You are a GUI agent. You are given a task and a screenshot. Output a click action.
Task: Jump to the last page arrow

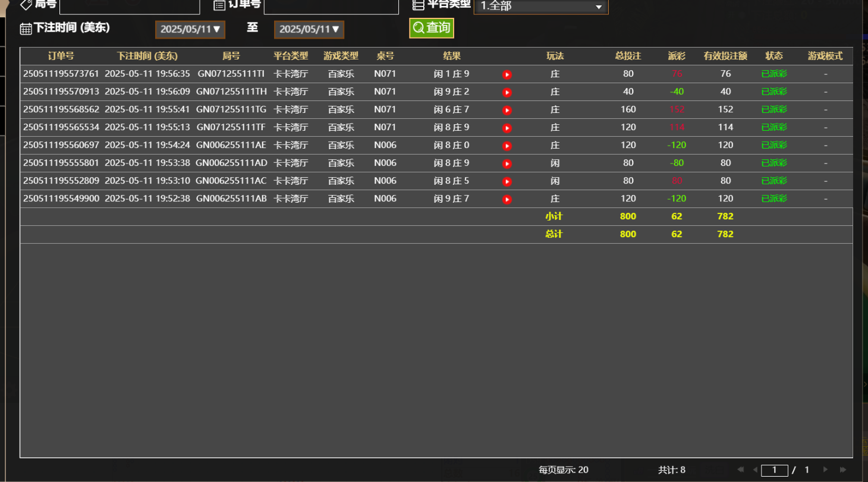(x=842, y=470)
